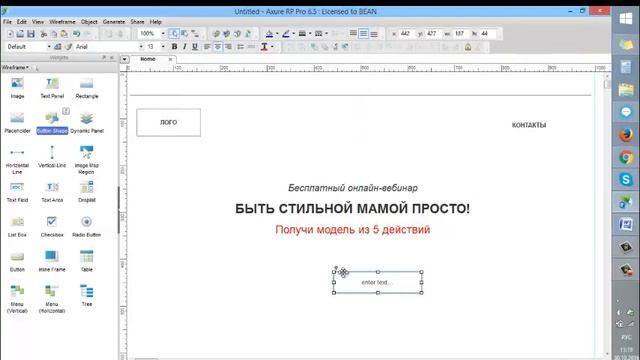Click the КОНТАКТЫ label on canvas
Viewport: 640px width, 360px height.
[x=529, y=125]
